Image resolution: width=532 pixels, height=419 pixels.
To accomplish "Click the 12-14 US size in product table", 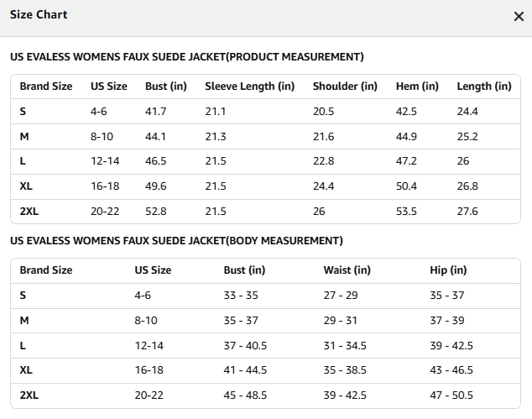I will coord(105,161).
